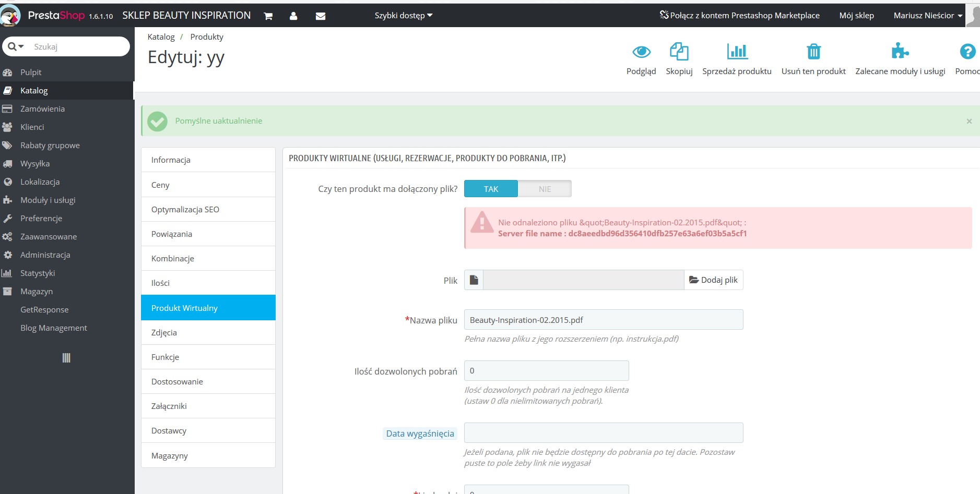Image resolution: width=980 pixels, height=494 pixels.
Task: Open the messages envelope icon in top bar
Action: (321, 16)
